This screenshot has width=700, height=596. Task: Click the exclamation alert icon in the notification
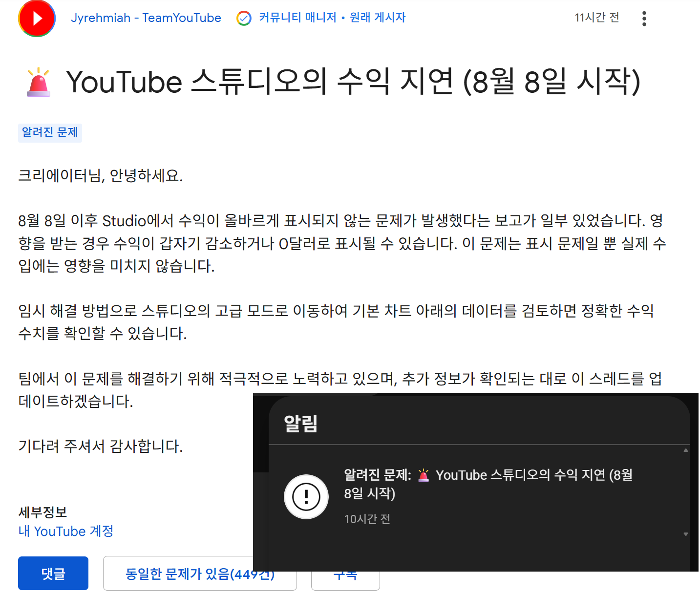[306, 497]
